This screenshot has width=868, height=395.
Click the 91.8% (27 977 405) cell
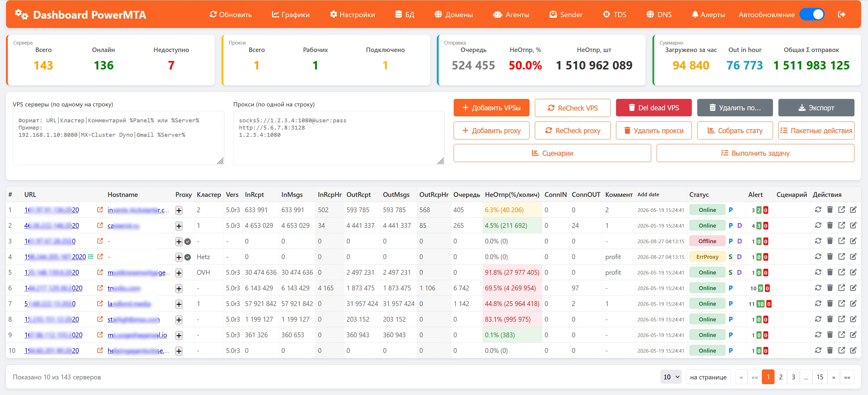click(512, 272)
